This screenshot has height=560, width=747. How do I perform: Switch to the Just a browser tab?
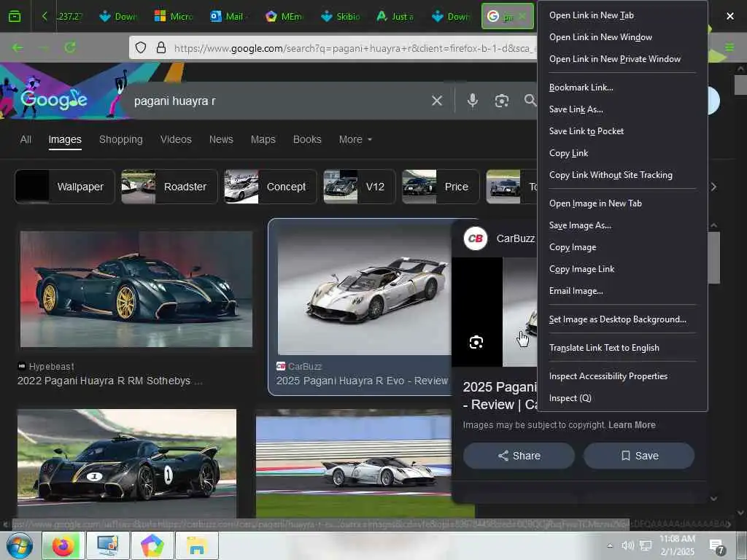pyautogui.click(x=395, y=17)
